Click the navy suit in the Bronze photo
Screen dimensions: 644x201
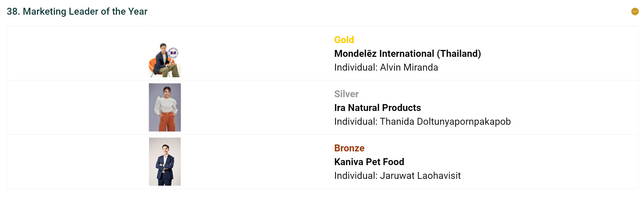click(x=165, y=167)
